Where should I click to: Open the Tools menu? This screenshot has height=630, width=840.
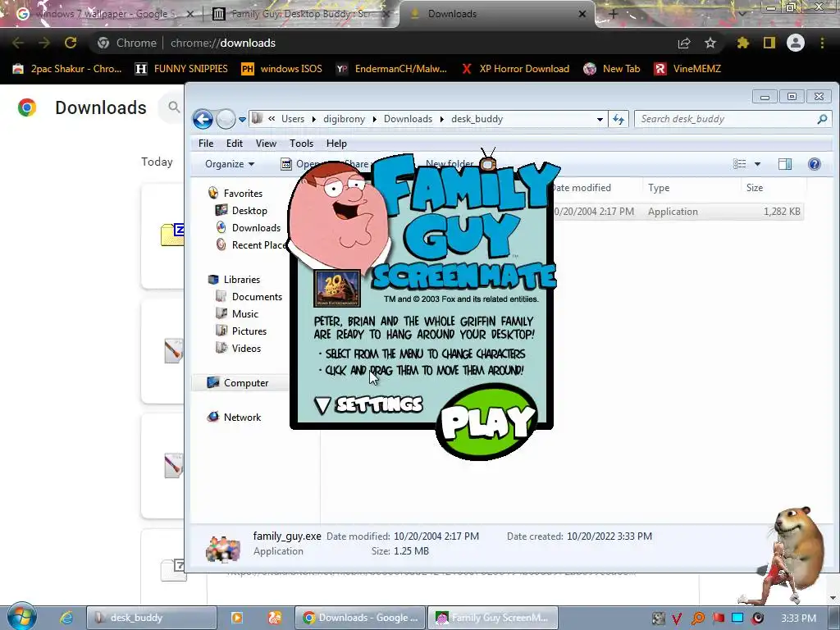(x=301, y=143)
